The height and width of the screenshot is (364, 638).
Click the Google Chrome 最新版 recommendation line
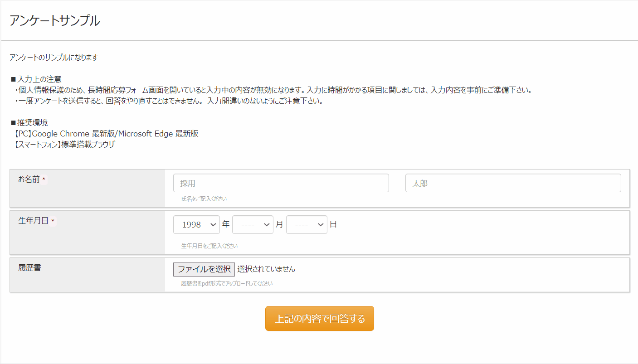(104, 134)
